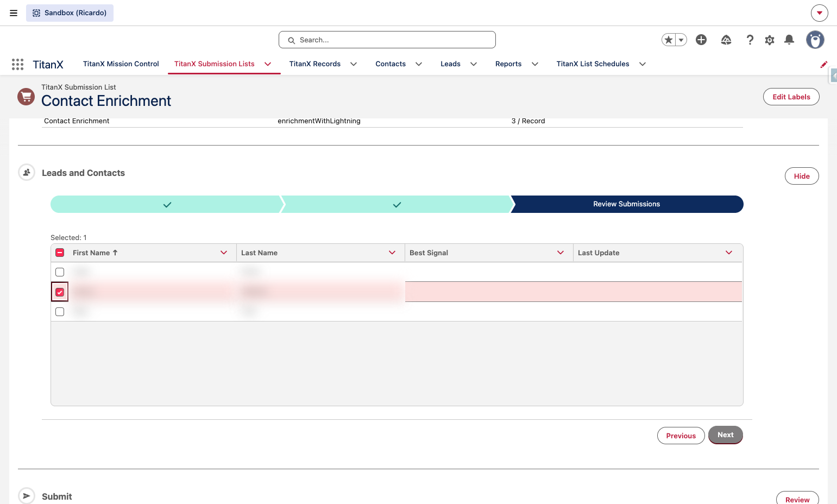Click the Previous button

pyautogui.click(x=681, y=436)
